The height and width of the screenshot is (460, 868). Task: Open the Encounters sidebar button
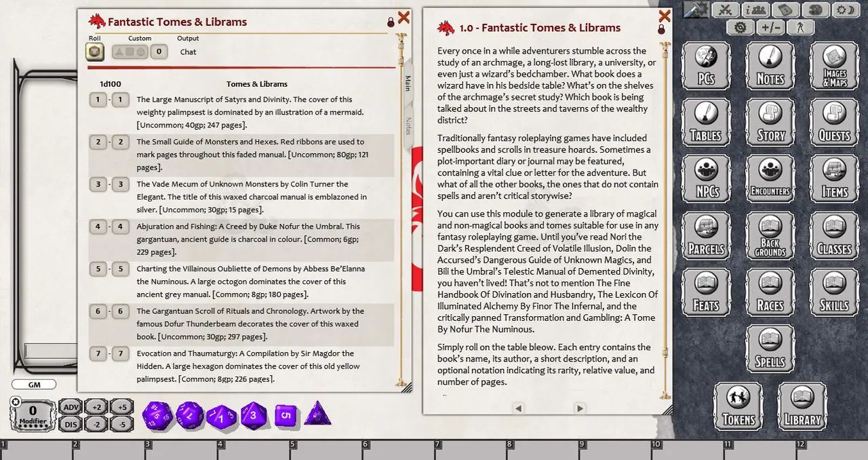click(770, 179)
